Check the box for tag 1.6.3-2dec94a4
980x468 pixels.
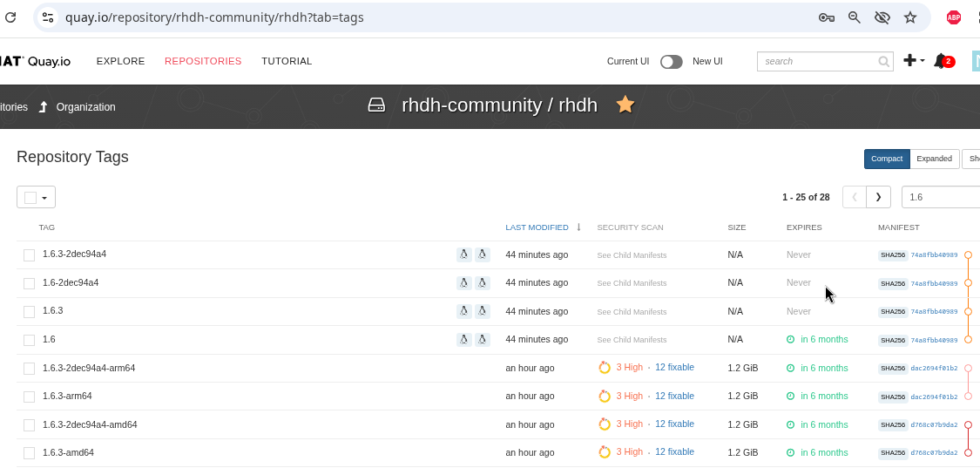(x=29, y=255)
